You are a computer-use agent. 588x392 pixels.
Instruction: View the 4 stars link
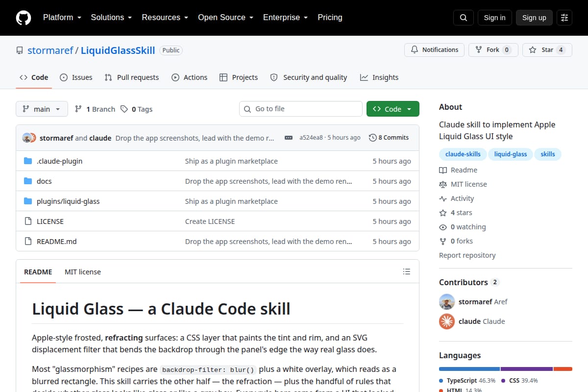pyautogui.click(x=456, y=213)
